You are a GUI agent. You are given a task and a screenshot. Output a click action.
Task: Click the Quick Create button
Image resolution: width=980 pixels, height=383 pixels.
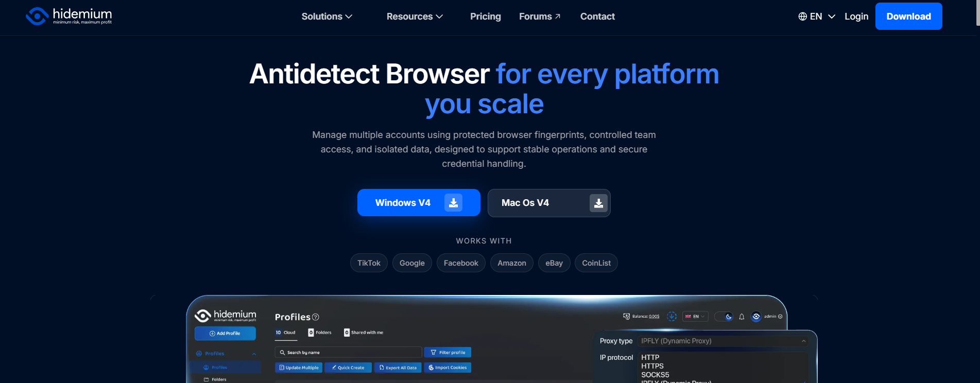pos(348,368)
